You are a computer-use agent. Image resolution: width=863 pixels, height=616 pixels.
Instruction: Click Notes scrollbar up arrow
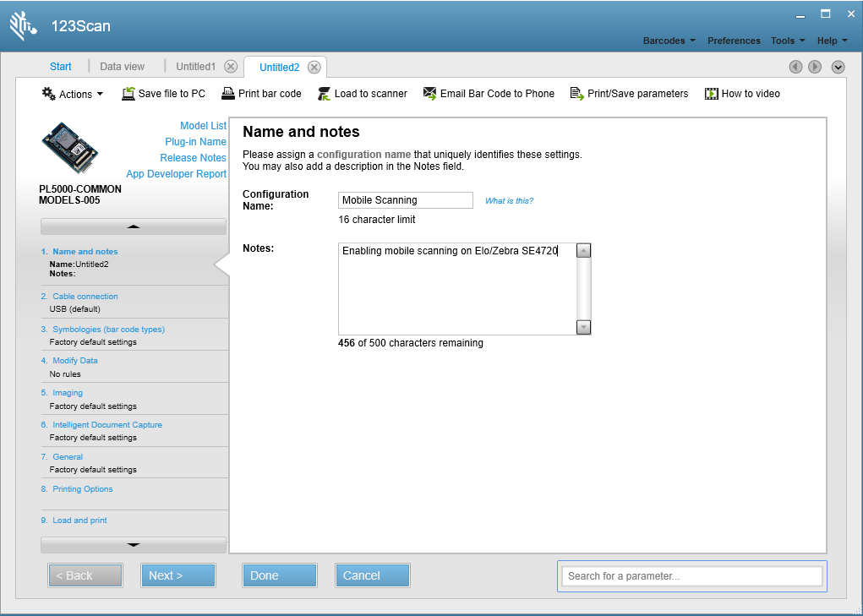(583, 251)
